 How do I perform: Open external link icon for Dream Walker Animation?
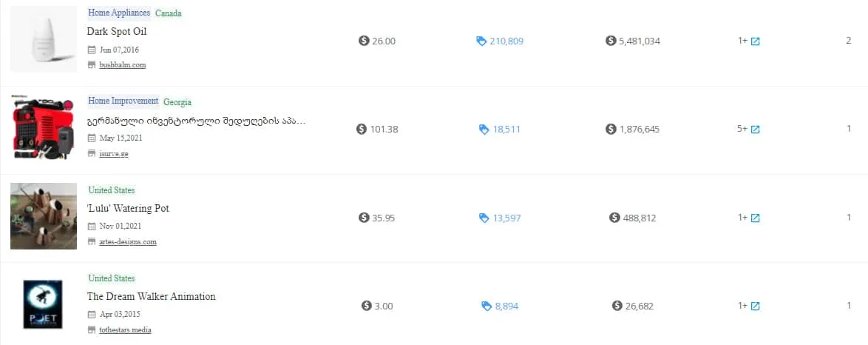tap(756, 307)
